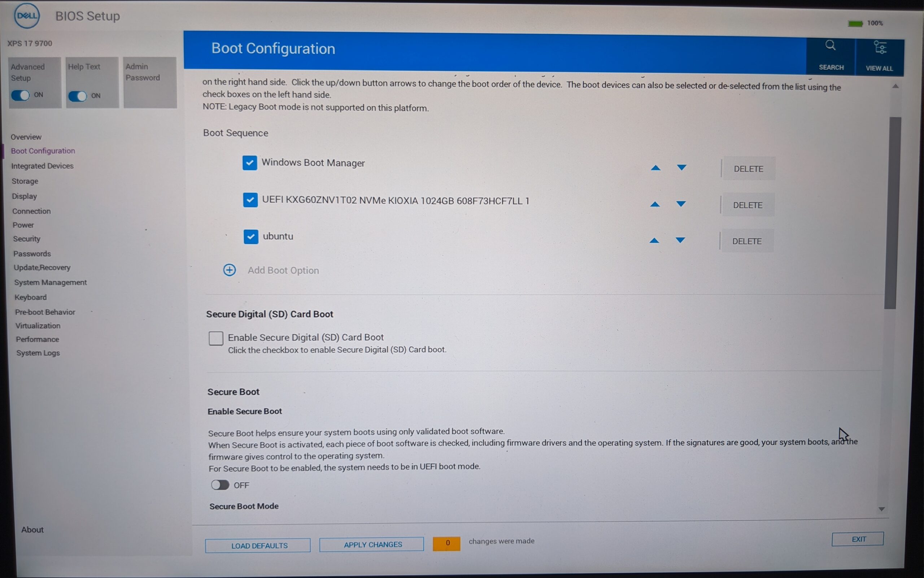This screenshot has height=578, width=924.
Task: Move UEFI KIOXIA NVMe entry down
Action: click(x=681, y=204)
